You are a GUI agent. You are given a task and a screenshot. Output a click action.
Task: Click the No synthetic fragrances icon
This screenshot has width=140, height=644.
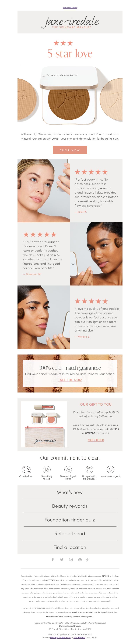[x=89, y=469]
